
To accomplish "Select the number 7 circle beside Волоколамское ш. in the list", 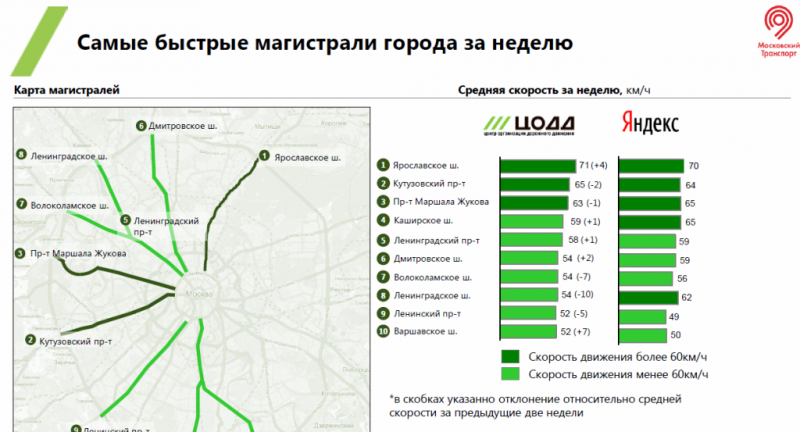I will click(x=383, y=277).
